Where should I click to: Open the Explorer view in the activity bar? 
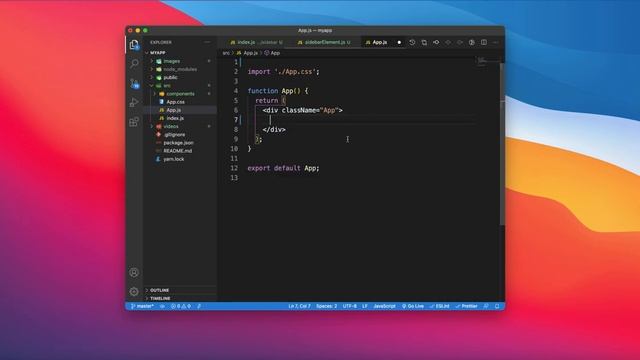[134, 44]
